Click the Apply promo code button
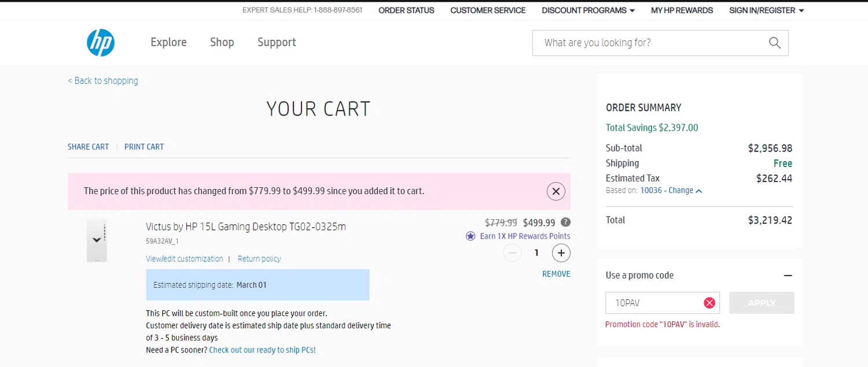This screenshot has width=868, height=367. [x=762, y=303]
